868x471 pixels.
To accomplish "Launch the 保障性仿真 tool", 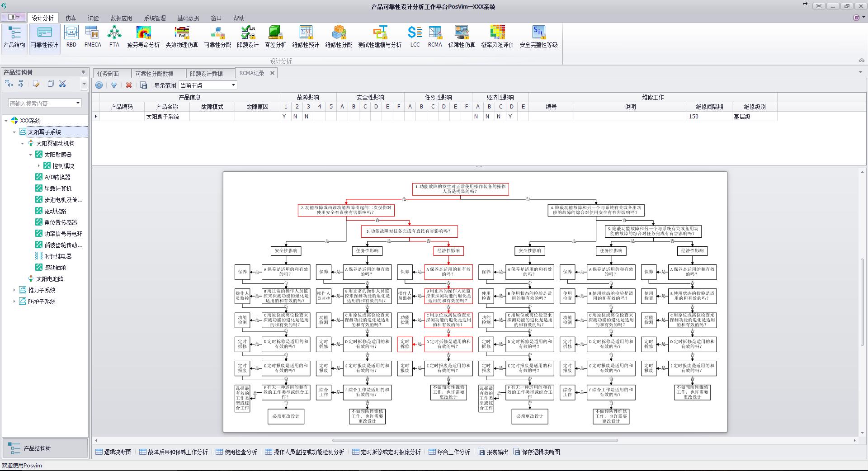I will [x=462, y=37].
